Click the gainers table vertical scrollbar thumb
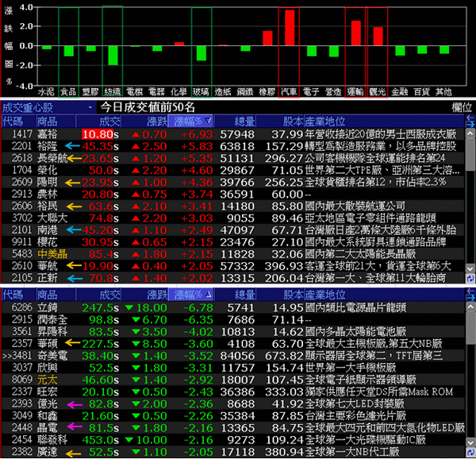Image resolution: width=476 pixels, height=459 pixels. 470,154
